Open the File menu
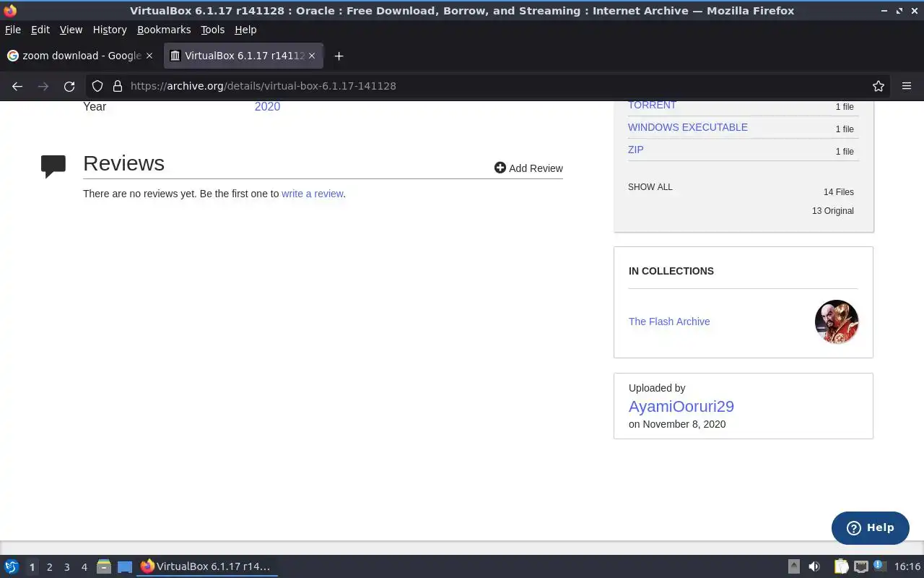Screen dimensions: 924x578 13,30
